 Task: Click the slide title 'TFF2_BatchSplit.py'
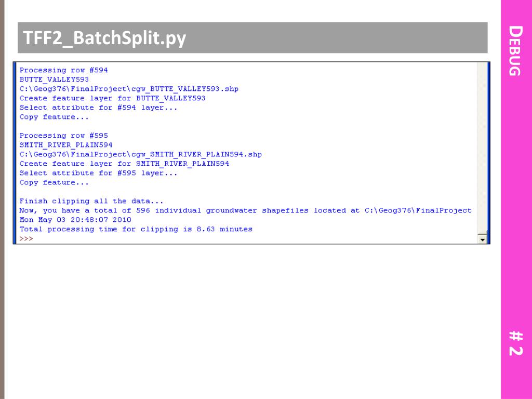(x=104, y=38)
